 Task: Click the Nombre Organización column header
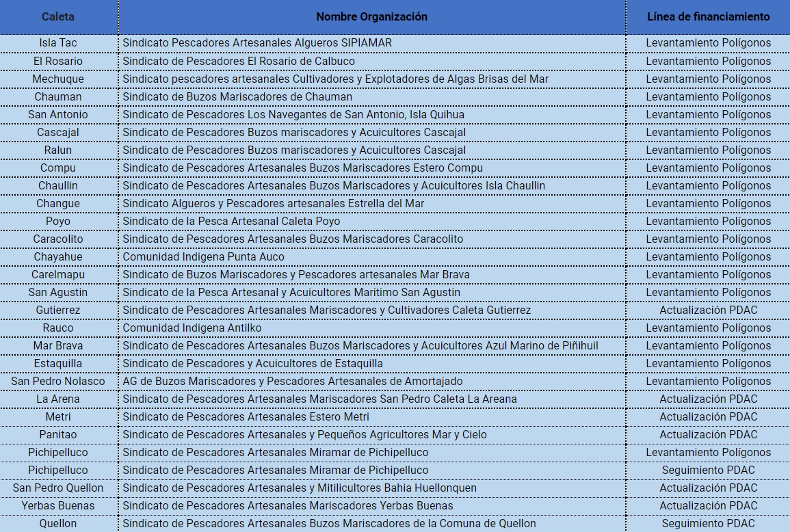tap(372, 16)
